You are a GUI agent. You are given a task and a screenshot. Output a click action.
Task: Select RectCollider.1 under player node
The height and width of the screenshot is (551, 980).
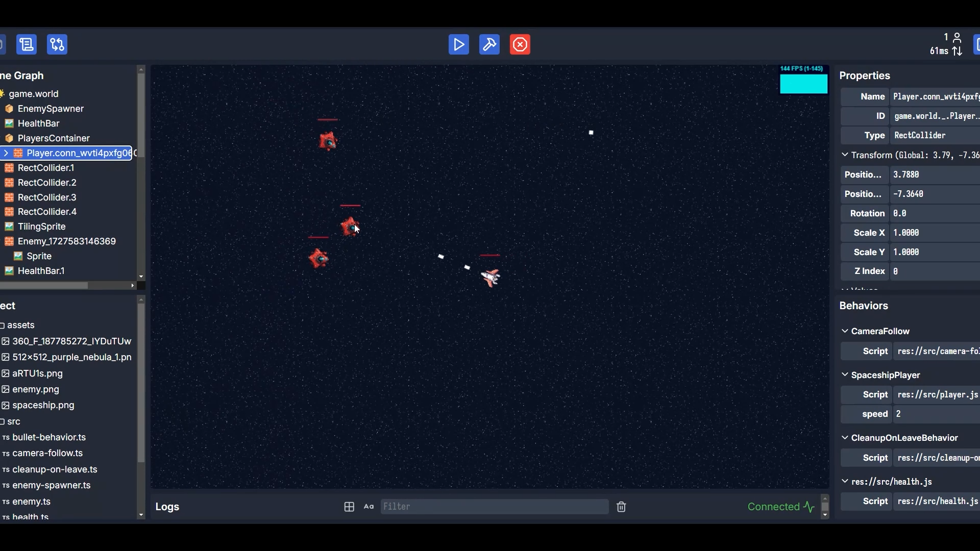pyautogui.click(x=46, y=167)
